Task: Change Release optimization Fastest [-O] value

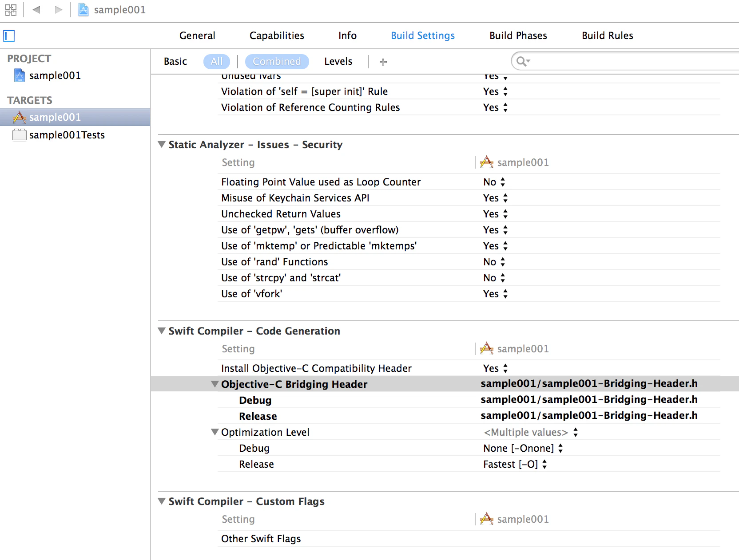Action: point(515,464)
